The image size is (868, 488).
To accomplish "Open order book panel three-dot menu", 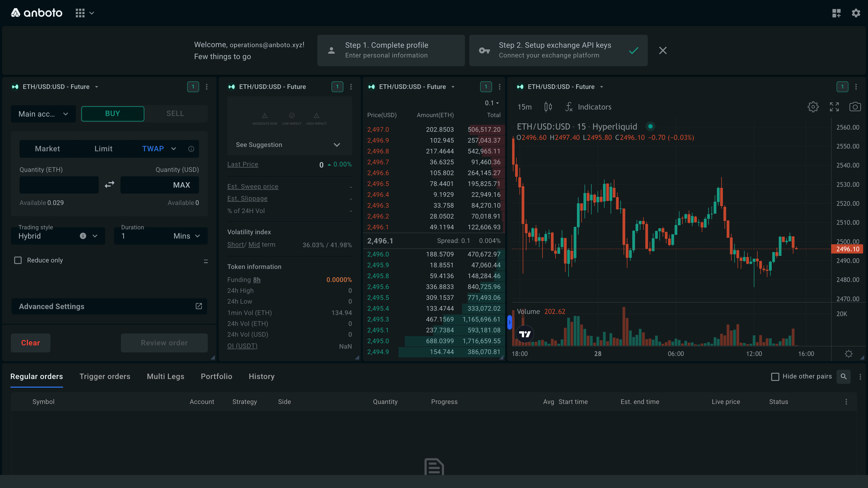I will (x=499, y=87).
